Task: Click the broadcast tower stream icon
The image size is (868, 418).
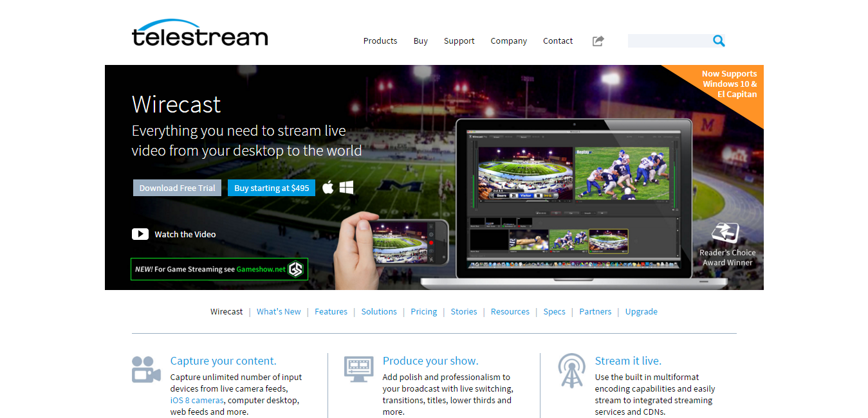Action: [x=571, y=370]
